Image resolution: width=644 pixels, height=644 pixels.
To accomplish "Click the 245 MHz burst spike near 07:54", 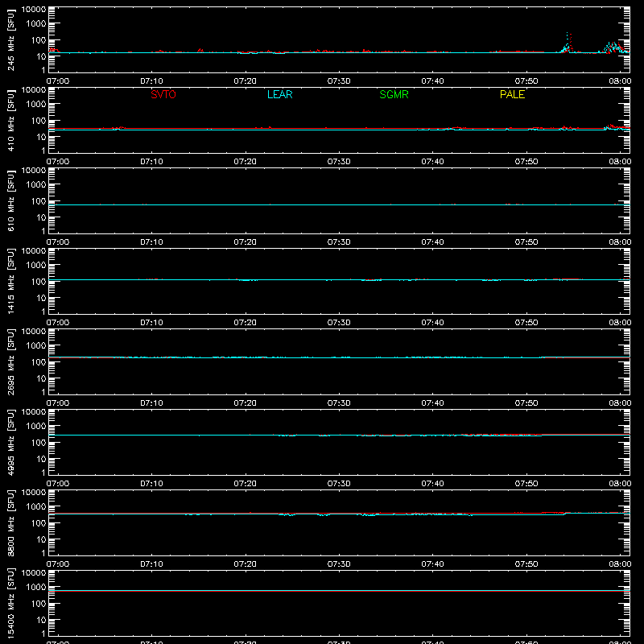I will coord(568,43).
